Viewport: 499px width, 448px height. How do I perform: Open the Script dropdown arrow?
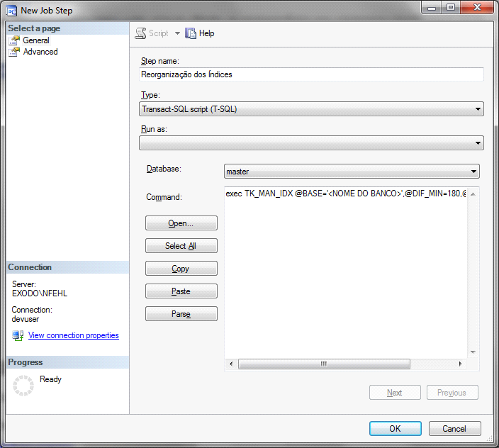[177, 33]
